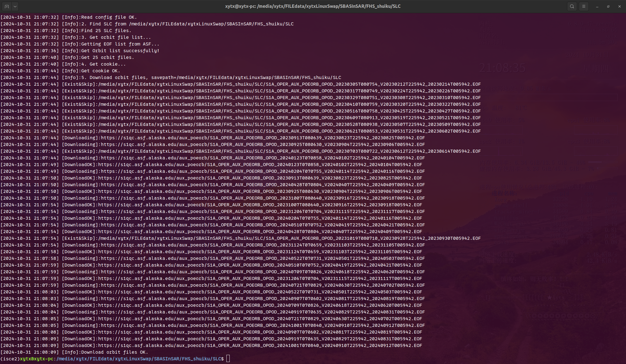Click Exist&Skip line for 20230621T080853 EOF

(x=241, y=131)
